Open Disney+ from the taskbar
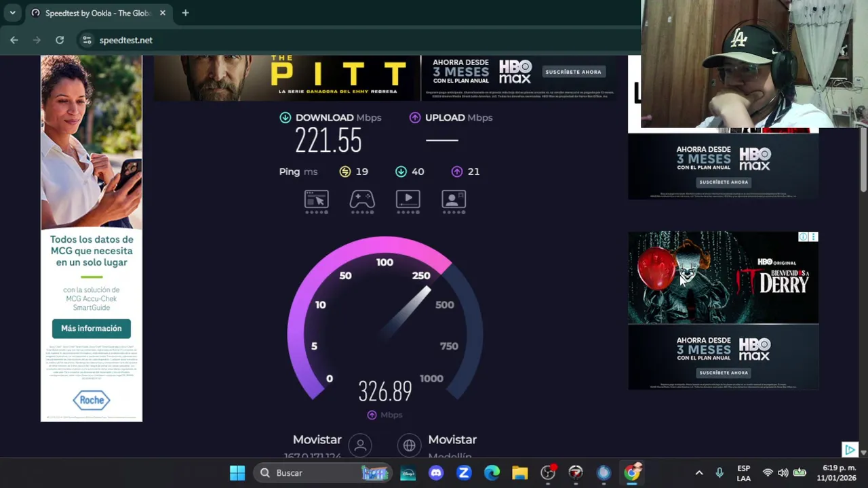The image size is (868, 488). pos(408,473)
